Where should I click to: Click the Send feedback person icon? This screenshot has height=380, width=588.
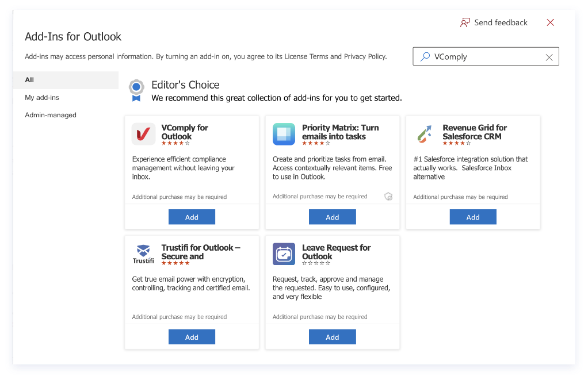(465, 22)
